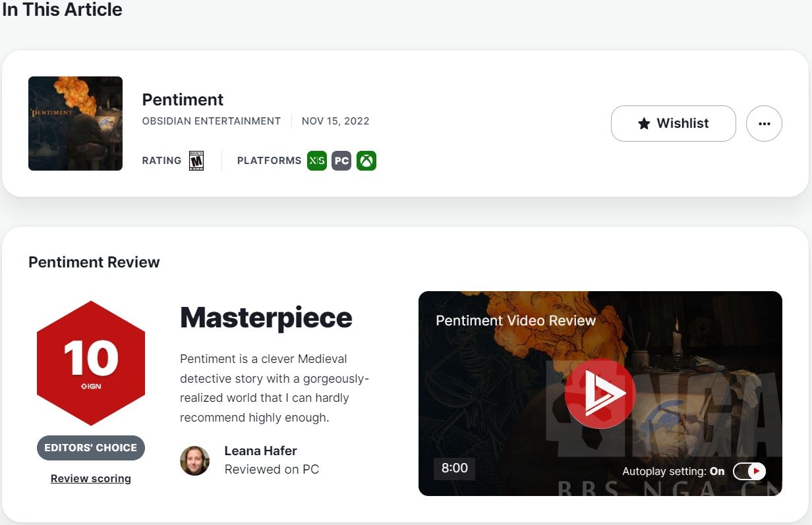812x525 pixels.
Task: Play the Pentiment Video Review
Action: pos(600,394)
